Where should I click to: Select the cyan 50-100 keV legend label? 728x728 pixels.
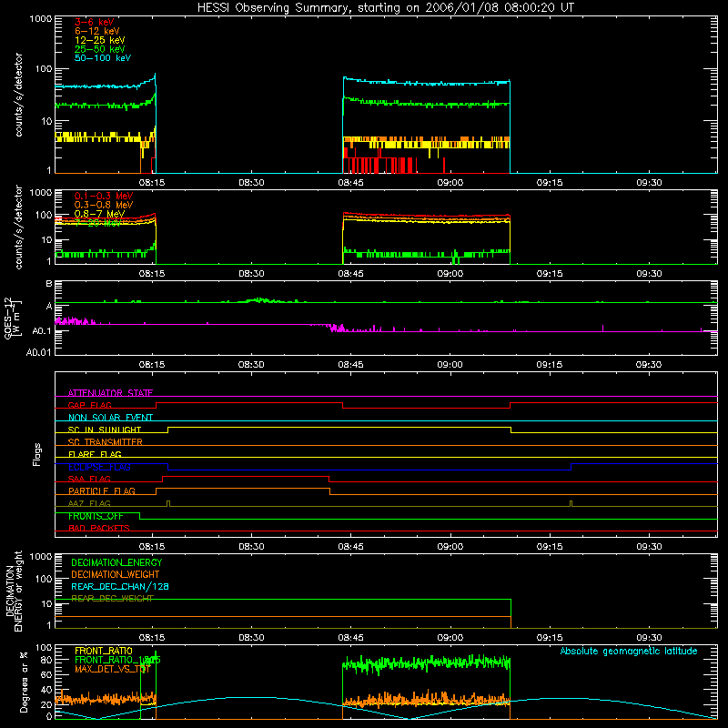[103, 58]
